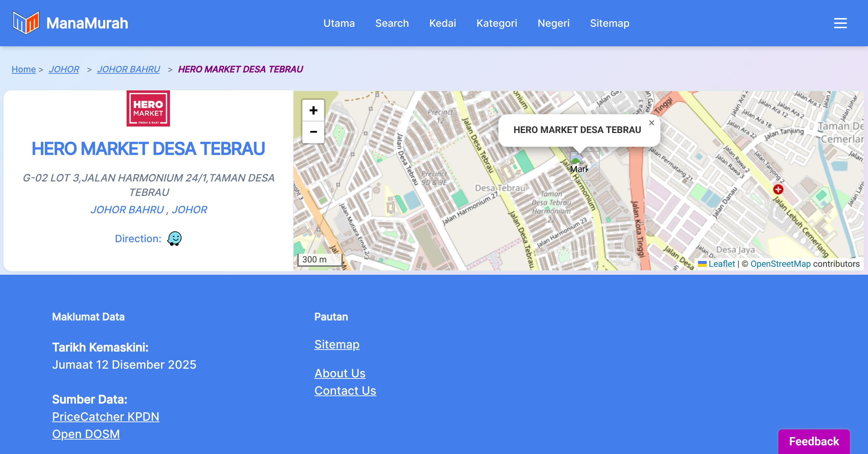Screen dimensions: 868x454
Task: Click the Hero Market store logo
Action: 148,108
